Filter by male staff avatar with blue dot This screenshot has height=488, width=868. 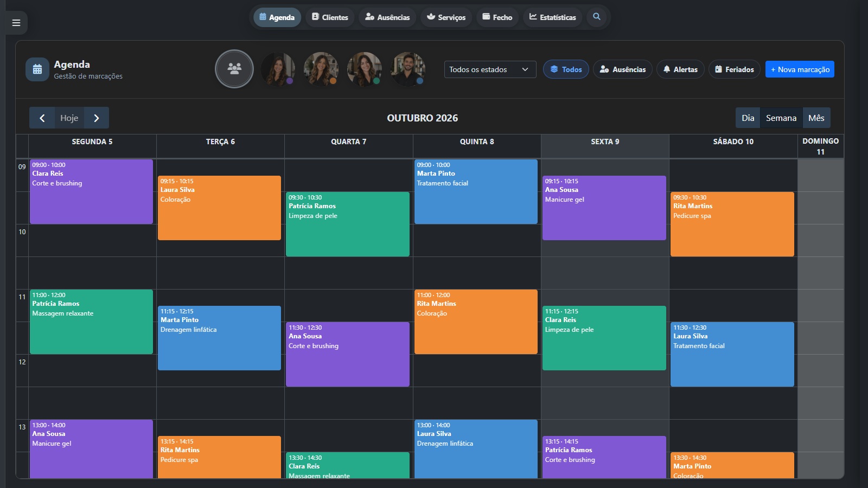(x=408, y=69)
